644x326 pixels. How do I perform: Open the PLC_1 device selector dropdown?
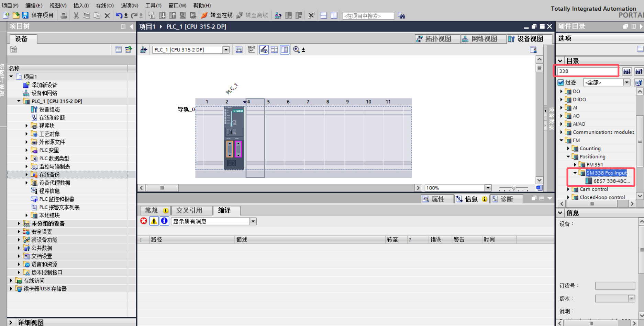226,50
